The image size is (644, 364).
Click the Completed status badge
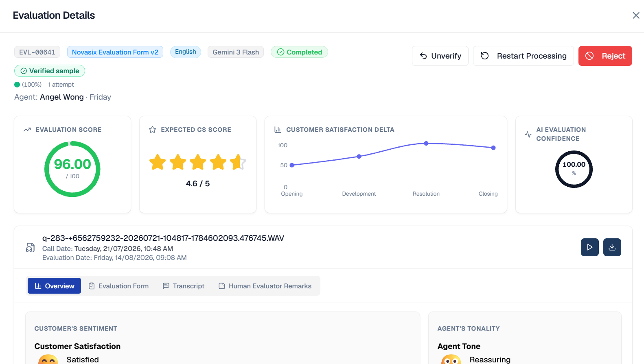299,52
